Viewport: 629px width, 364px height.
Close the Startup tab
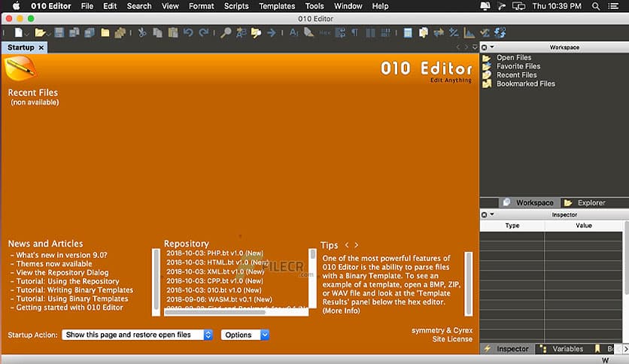click(x=41, y=47)
